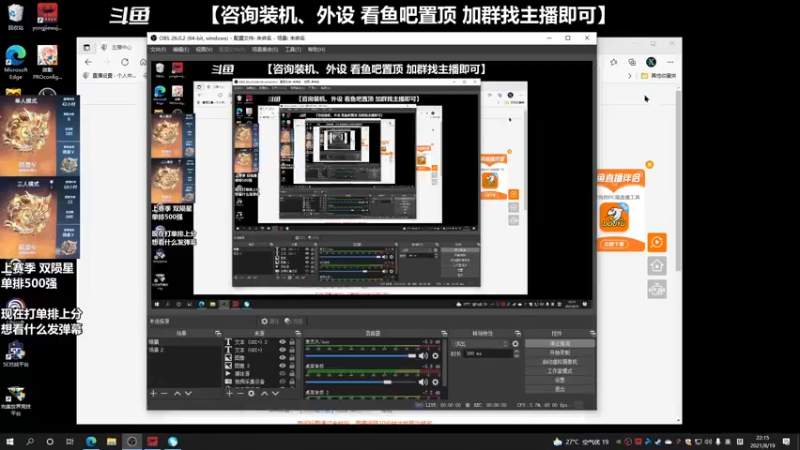
Task: Open the 文件(F) menu in OBS
Action: tap(158, 49)
